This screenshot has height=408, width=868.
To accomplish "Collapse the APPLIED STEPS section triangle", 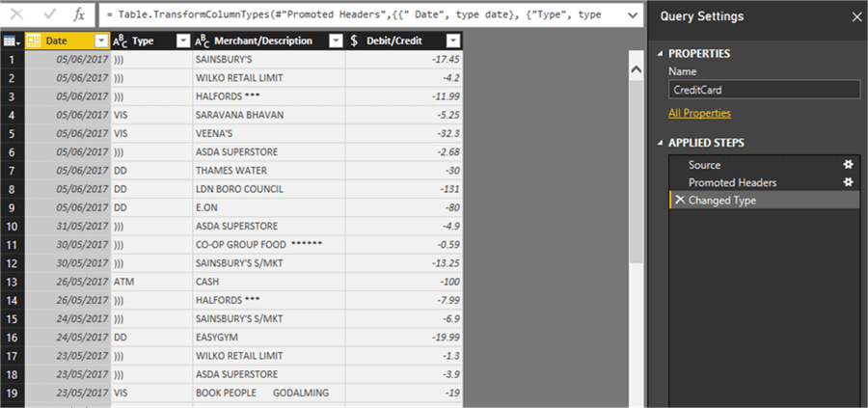I will coord(660,143).
